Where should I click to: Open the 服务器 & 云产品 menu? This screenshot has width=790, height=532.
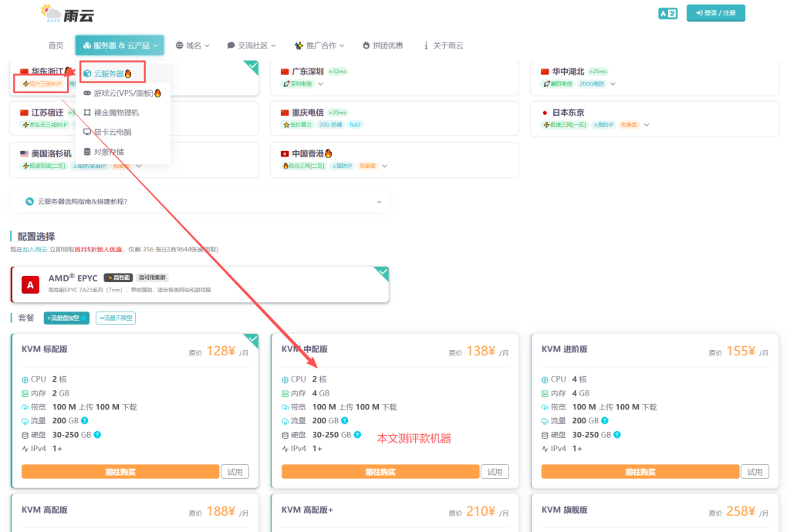pos(120,45)
